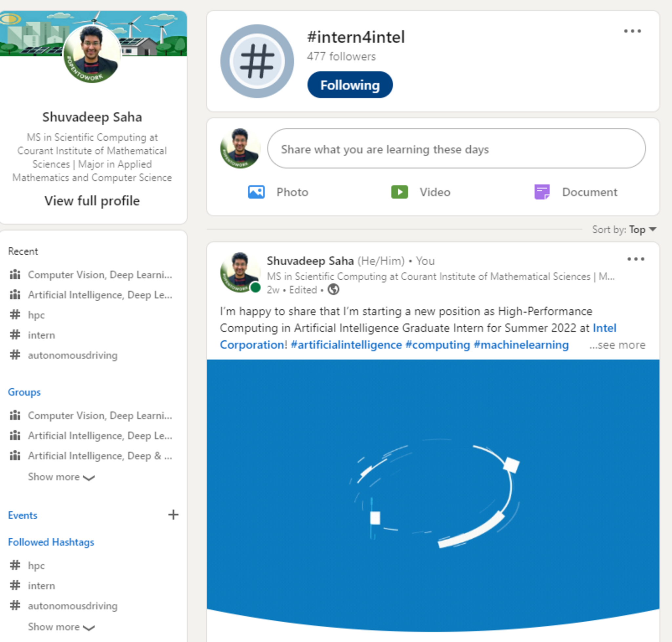Click the plus icon next to Events
672x642 pixels.
point(173,515)
